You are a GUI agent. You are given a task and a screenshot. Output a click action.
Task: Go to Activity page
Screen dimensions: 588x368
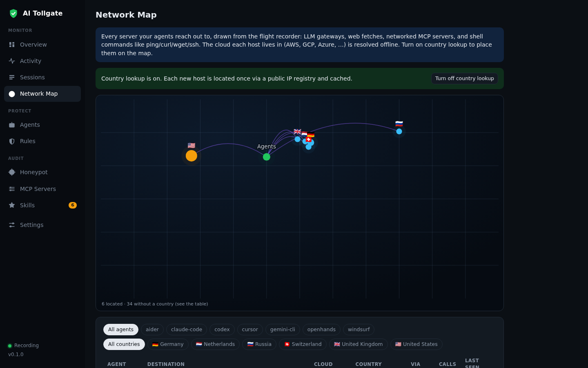pyautogui.click(x=42, y=61)
